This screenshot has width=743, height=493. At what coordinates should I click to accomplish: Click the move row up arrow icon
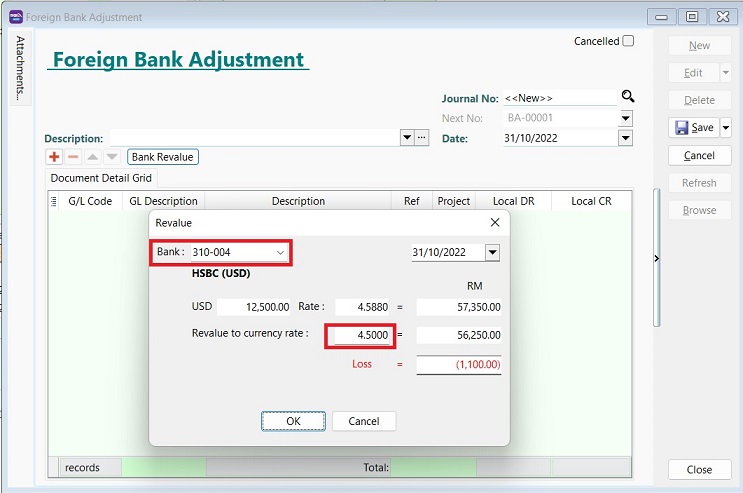93,157
